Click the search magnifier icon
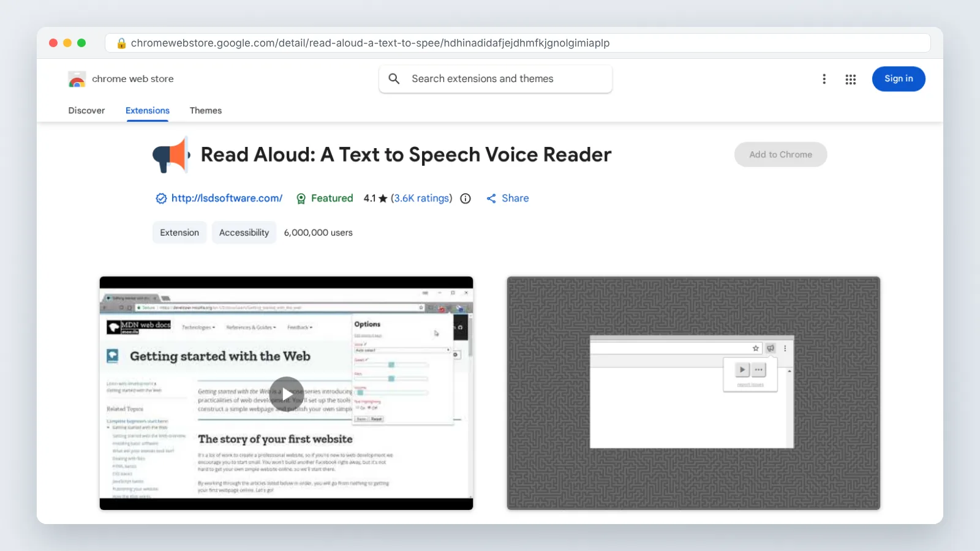The image size is (980, 551). coord(394,79)
